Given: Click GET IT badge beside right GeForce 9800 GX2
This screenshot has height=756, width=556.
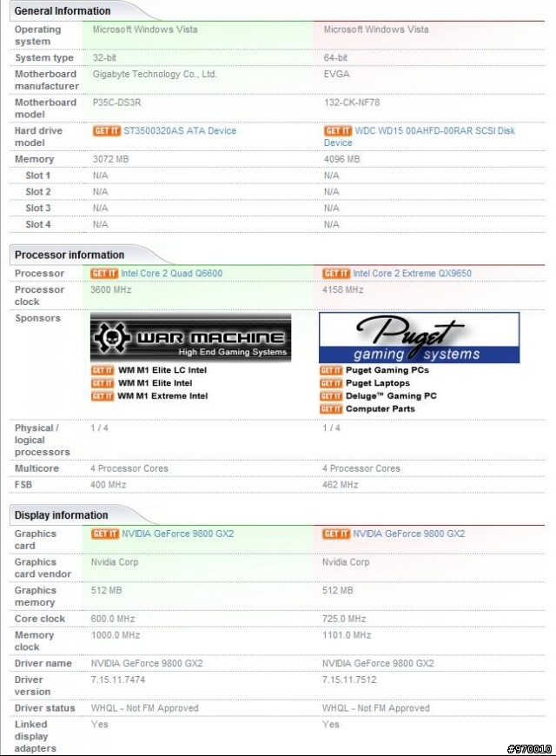Looking at the screenshot, I should tap(336, 534).
